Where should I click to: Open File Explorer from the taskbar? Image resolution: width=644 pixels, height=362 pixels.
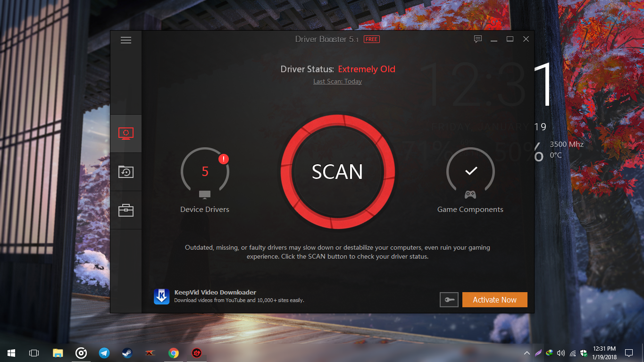coord(58,353)
